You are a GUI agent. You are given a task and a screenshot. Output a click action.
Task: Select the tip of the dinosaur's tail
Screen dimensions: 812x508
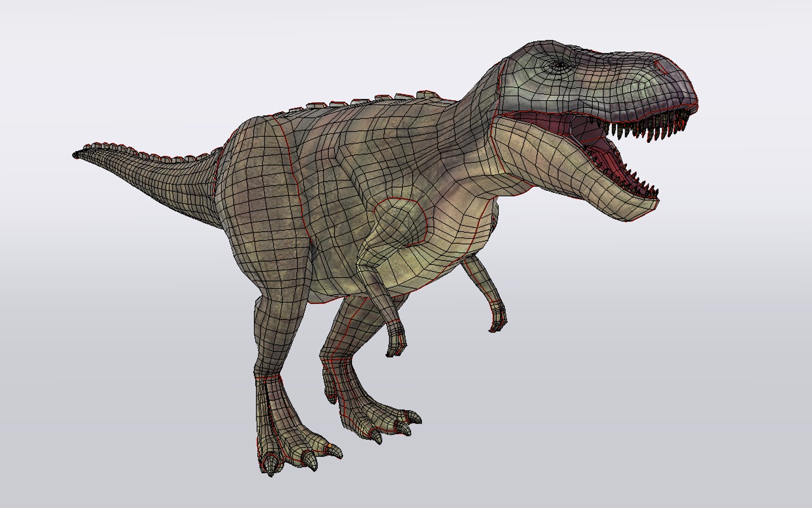click(76, 155)
